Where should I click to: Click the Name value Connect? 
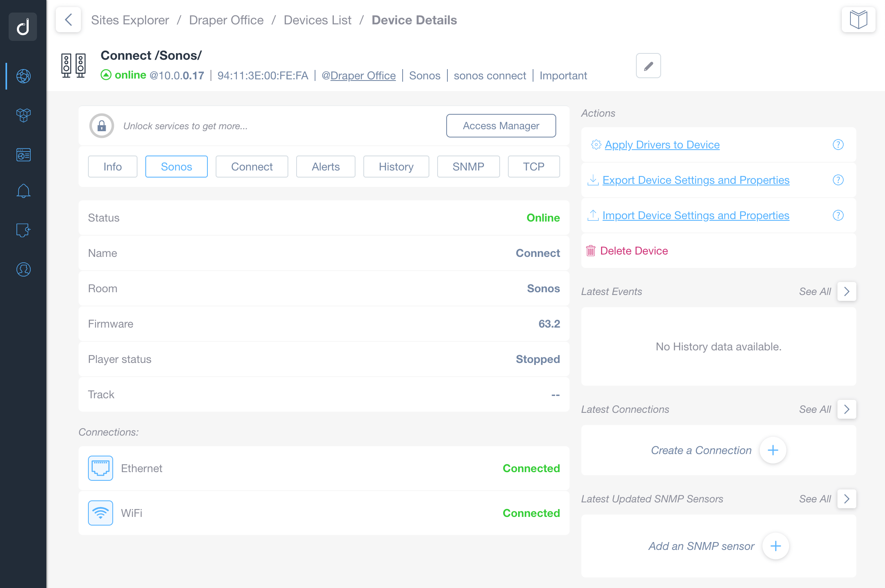538,253
